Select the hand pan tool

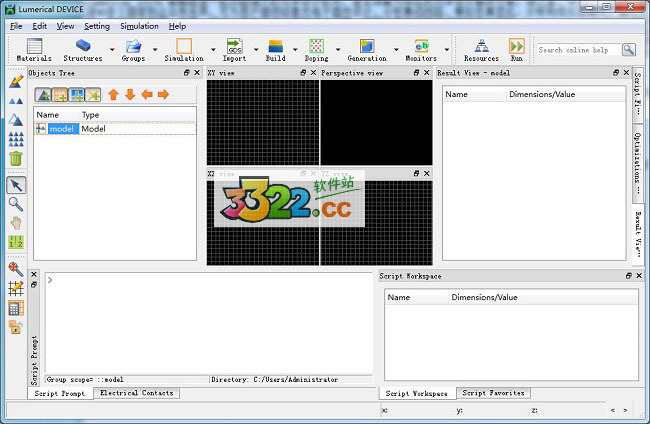point(16,223)
